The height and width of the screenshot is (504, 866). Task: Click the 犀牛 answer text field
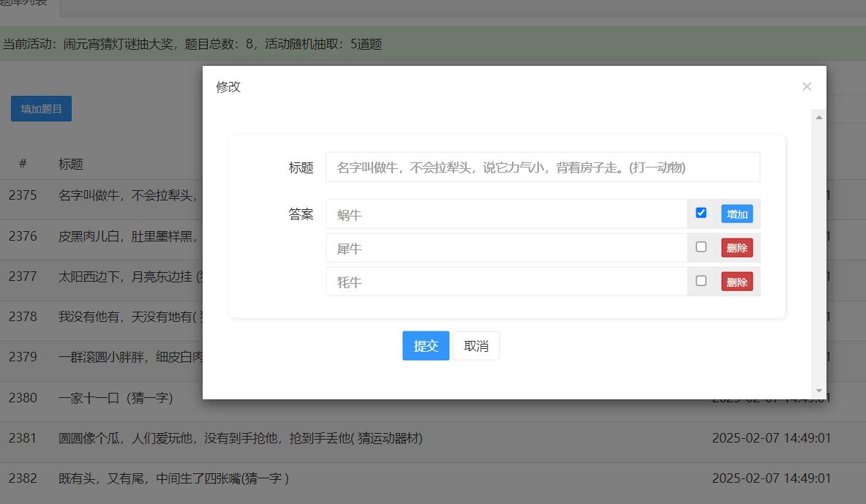click(x=506, y=248)
